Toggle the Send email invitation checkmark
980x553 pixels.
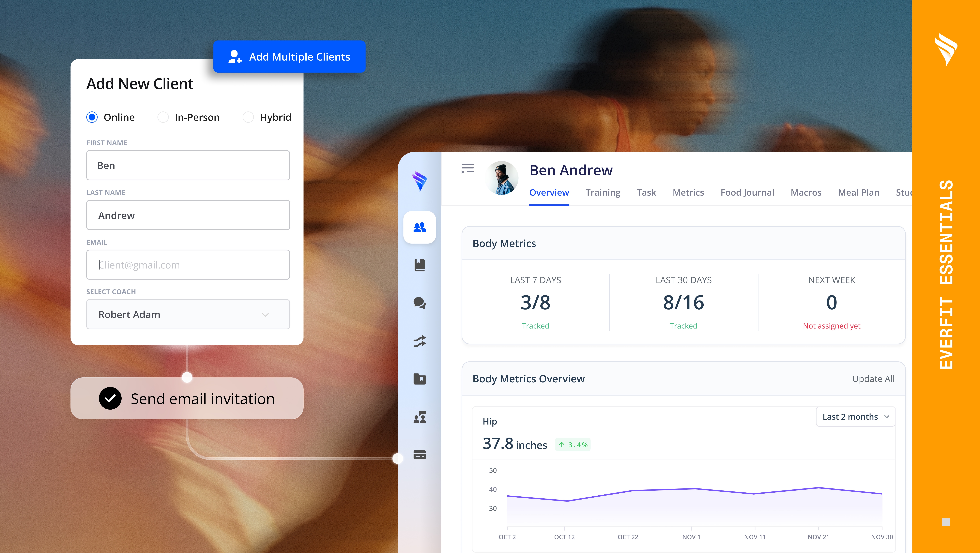(x=110, y=398)
